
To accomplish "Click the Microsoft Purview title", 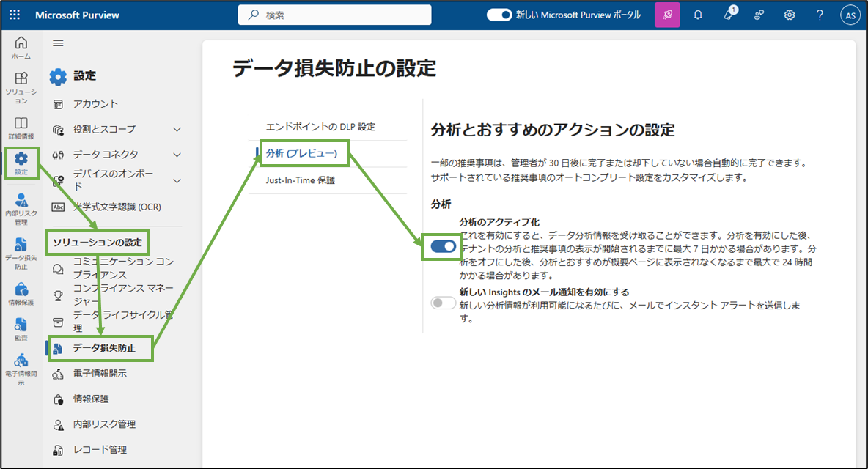I will (x=77, y=15).
